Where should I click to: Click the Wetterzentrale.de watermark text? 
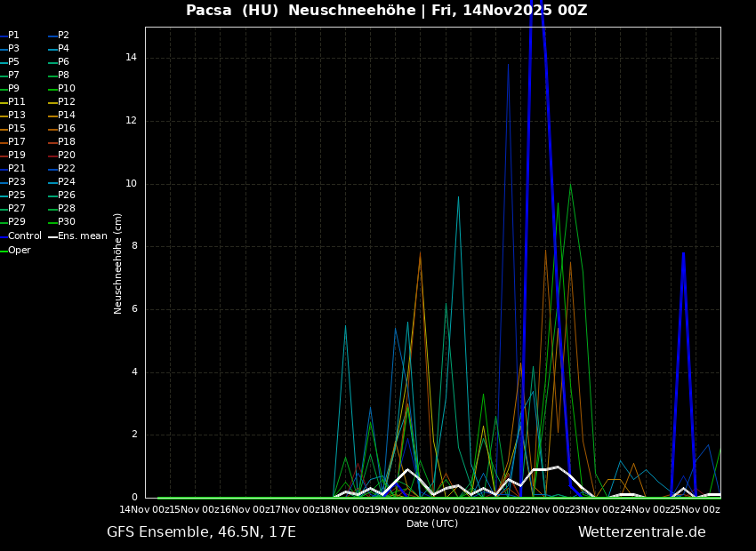[x=641, y=532]
